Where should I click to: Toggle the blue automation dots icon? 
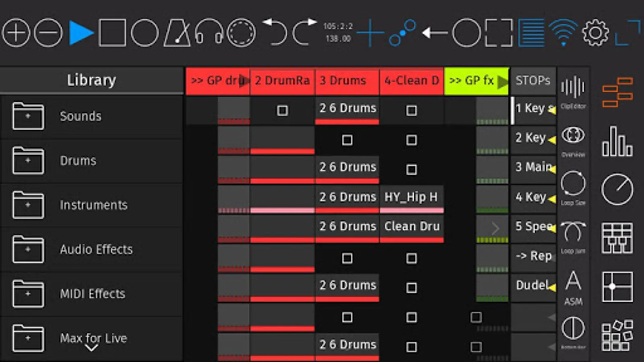[402, 32]
